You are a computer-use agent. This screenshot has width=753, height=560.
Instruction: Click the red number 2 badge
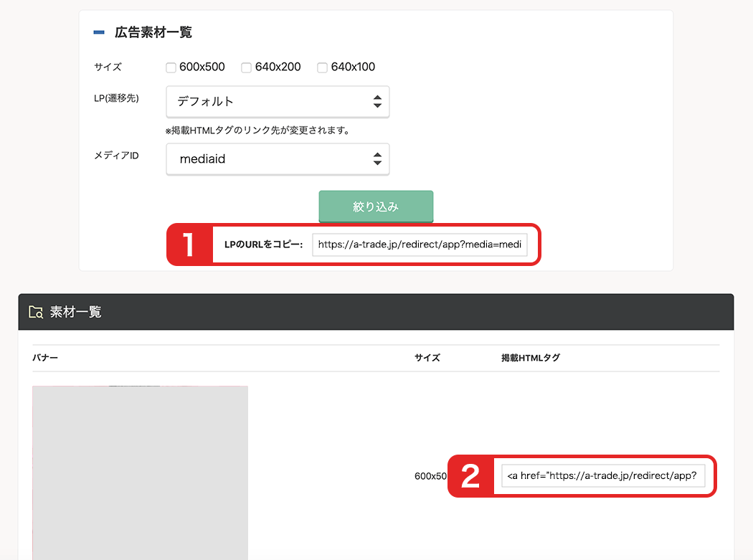pos(470,476)
